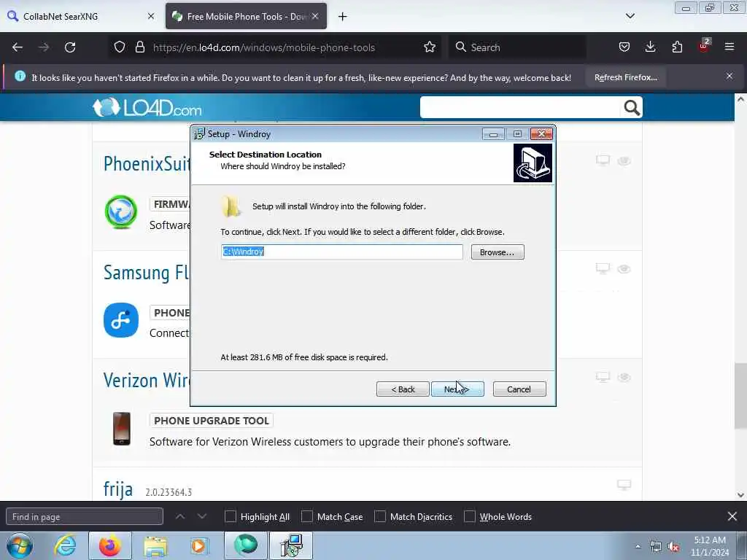Open the Windows Start menu
Viewport: 747px width, 560px height.
[x=20, y=545]
